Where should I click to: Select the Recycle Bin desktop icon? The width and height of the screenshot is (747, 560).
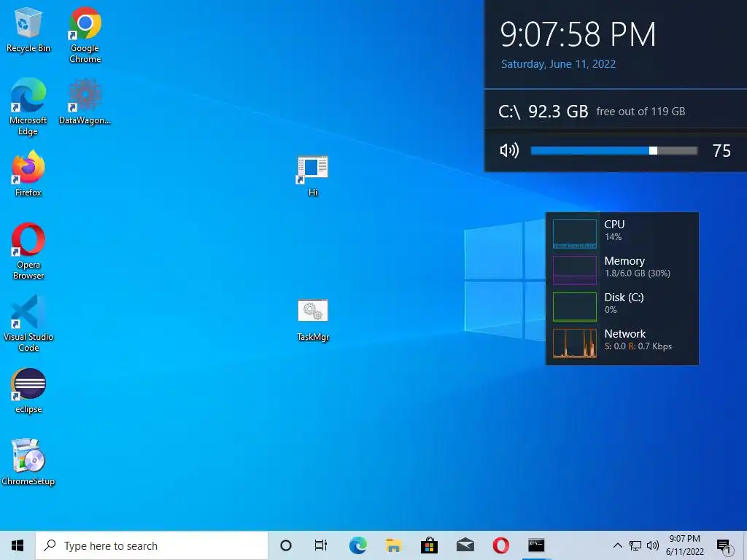[28, 29]
